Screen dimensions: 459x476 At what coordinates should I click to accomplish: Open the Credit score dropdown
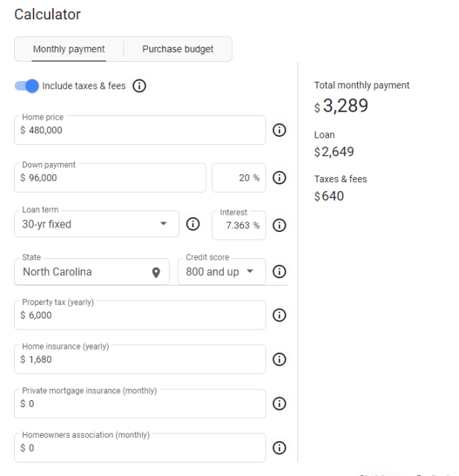(222, 271)
